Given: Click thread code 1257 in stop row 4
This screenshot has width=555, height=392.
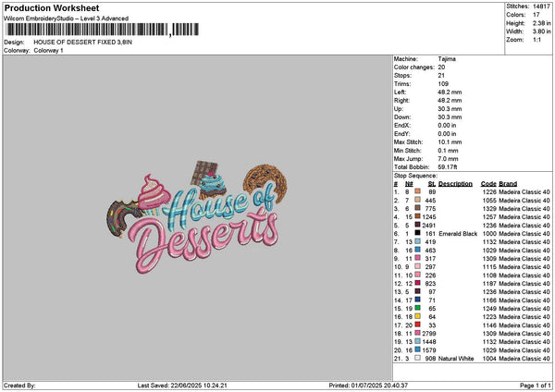Looking at the screenshot, I should (489, 217).
